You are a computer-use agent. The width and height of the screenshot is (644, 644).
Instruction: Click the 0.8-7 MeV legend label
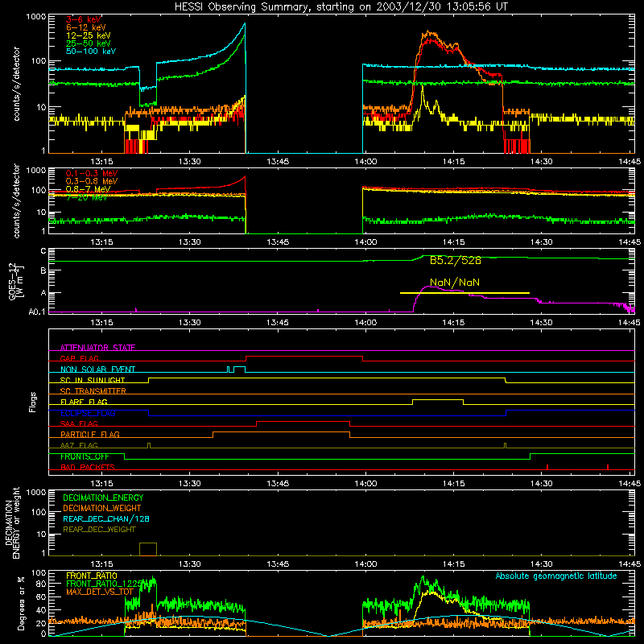click(88, 189)
